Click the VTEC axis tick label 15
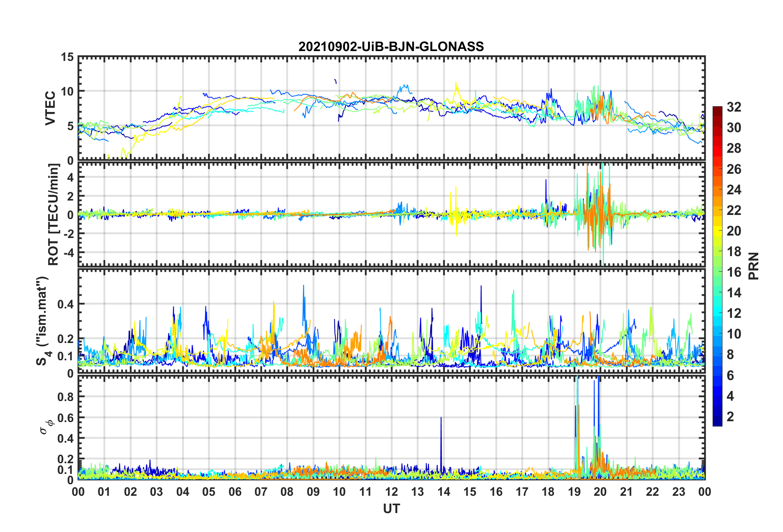 (68, 57)
